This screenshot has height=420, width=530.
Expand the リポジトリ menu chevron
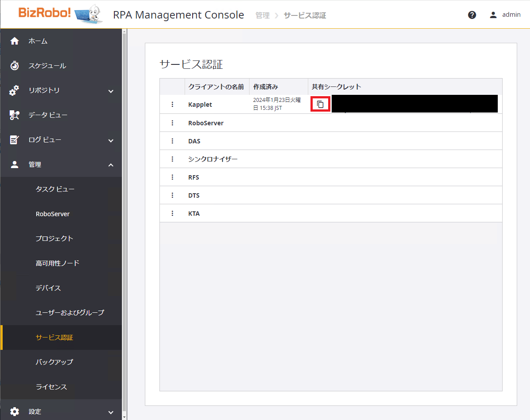pos(111,91)
